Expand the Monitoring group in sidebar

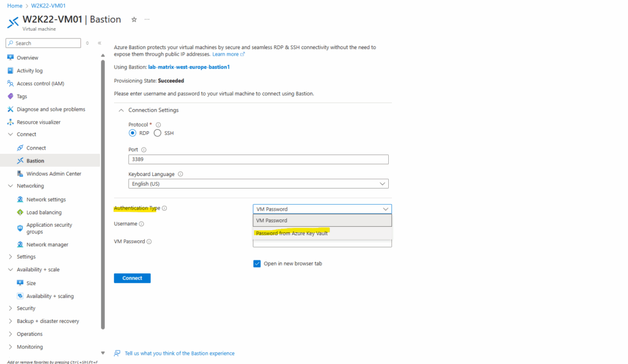click(x=10, y=347)
